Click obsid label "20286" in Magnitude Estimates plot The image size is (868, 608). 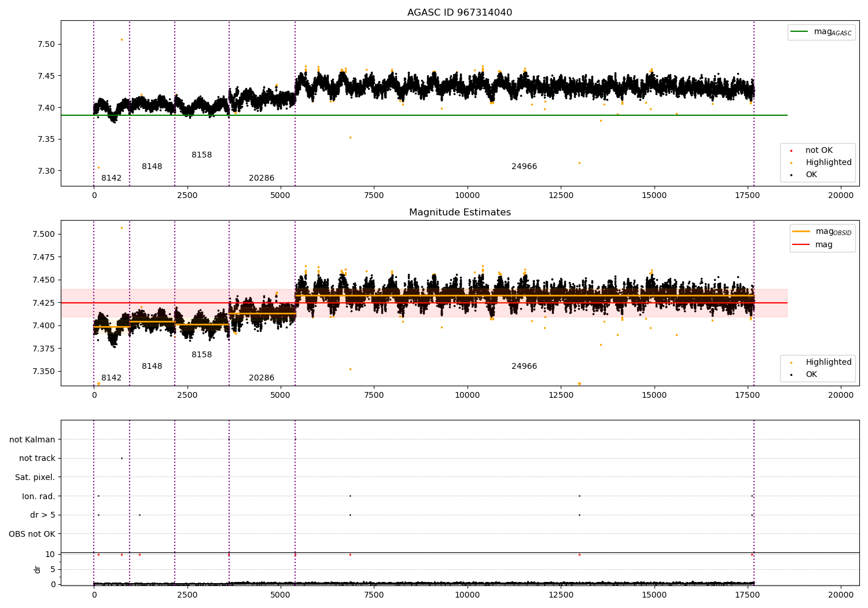point(262,378)
